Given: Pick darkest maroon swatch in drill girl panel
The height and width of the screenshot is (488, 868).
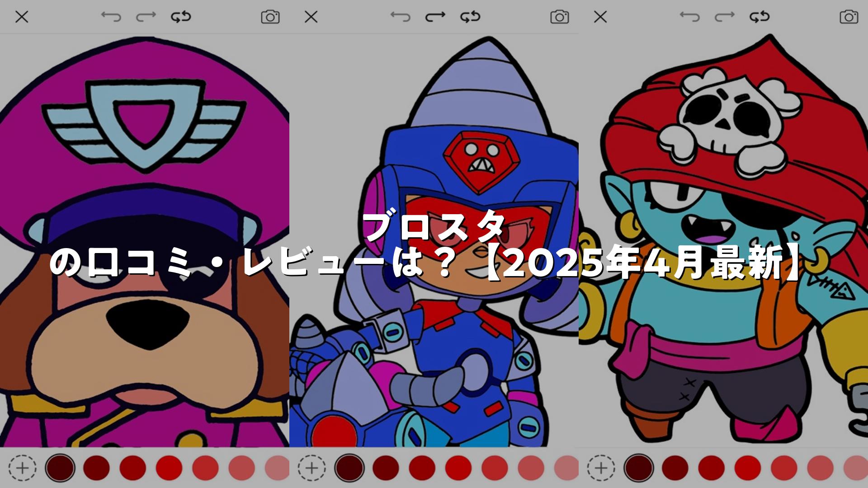Looking at the screenshot, I should [349, 468].
